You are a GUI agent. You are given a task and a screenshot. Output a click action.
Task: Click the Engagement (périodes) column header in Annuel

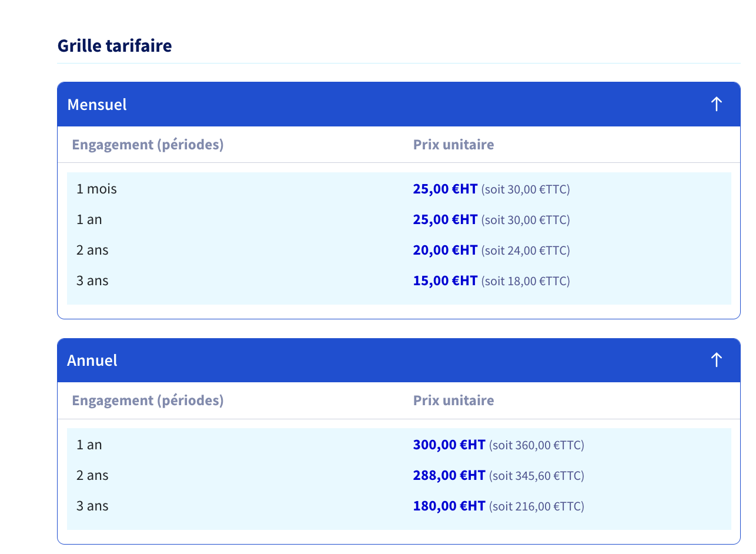148,401
